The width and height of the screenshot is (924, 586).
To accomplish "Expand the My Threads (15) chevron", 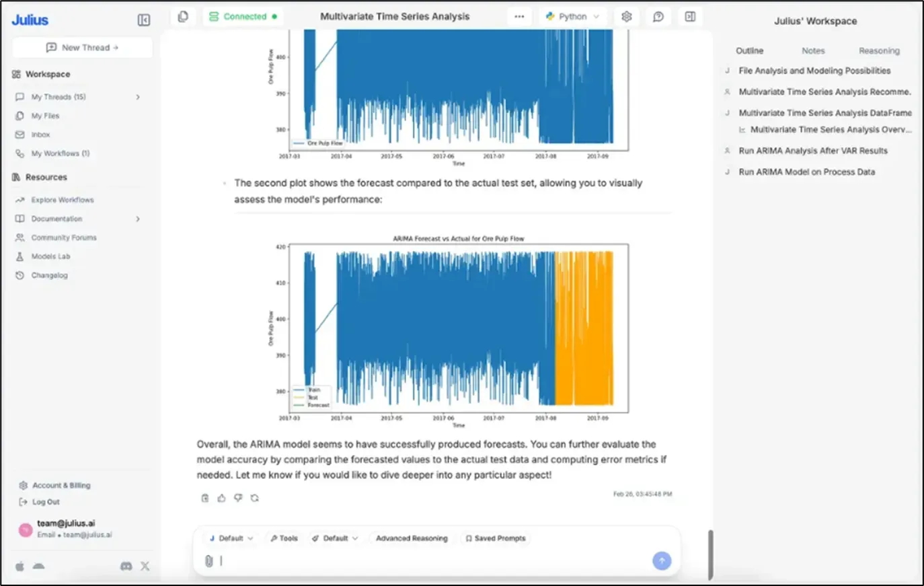I will (138, 97).
